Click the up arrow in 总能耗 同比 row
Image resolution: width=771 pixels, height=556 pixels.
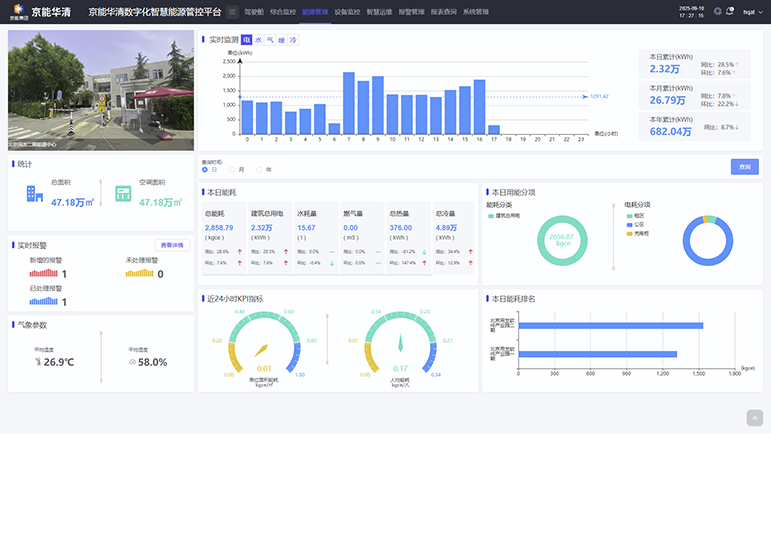click(x=239, y=252)
